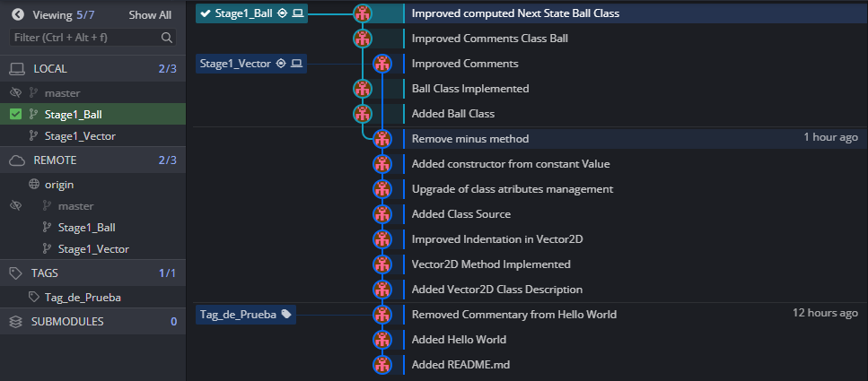Show the hidden local master branch
This screenshot has width=868, height=381.
pyautogui.click(x=15, y=92)
